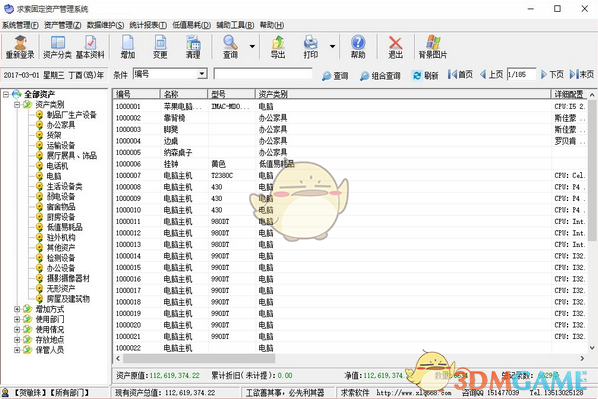Sort by the 型号 column header

click(x=231, y=94)
